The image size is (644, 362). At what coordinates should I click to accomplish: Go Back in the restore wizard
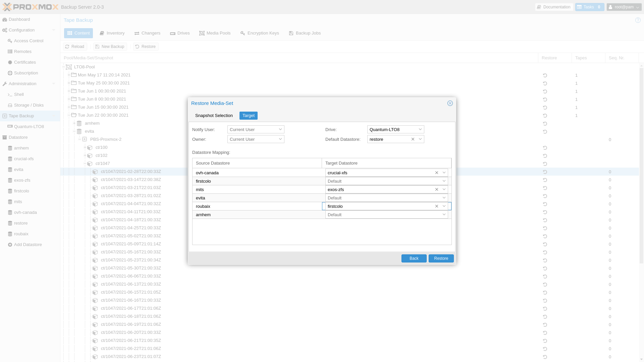point(414,258)
